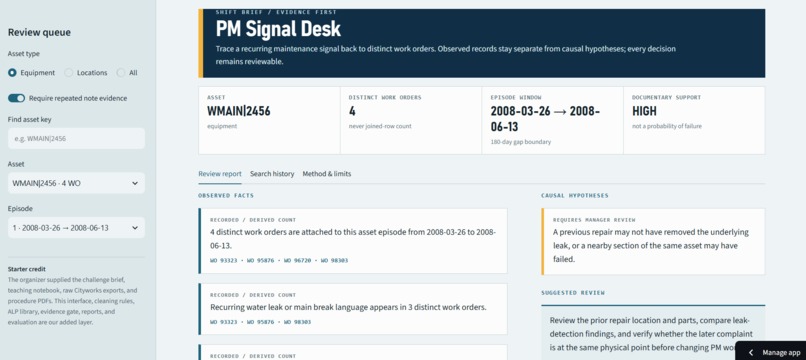Click the OBSERVED FACTS section label

click(x=226, y=195)
